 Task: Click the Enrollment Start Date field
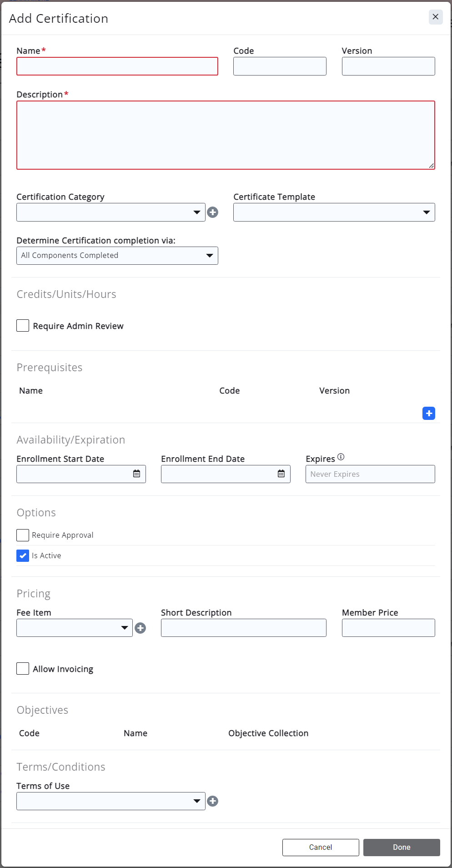pyautogui.click(x=81, y=474)
